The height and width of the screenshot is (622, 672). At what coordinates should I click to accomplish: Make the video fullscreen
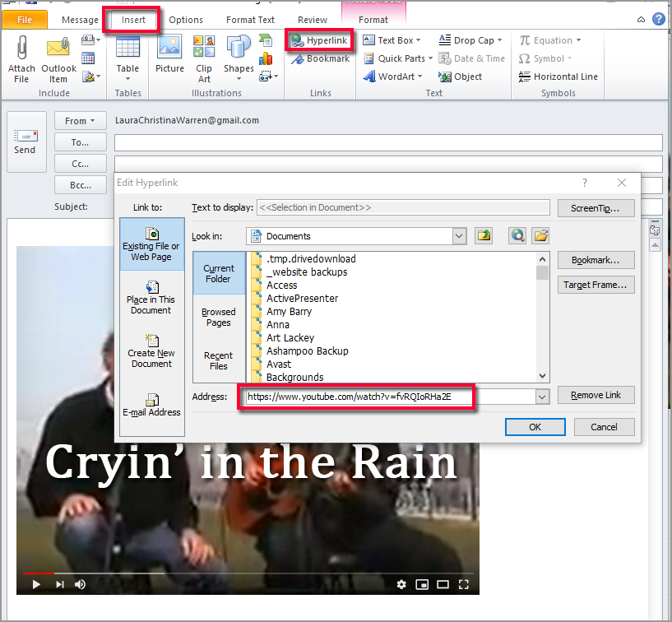pyautogui.click(x=463, y=584)
